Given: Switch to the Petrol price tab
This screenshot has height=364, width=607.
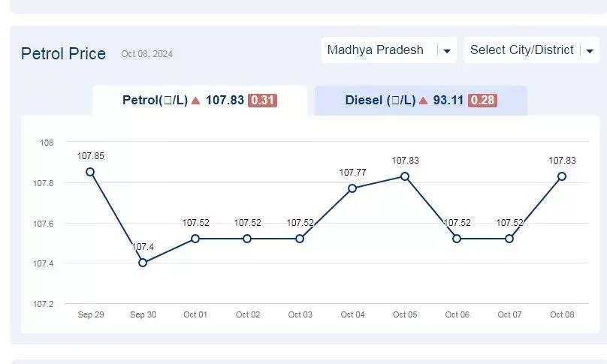Looking at the screenshot, I should point(200,101).
